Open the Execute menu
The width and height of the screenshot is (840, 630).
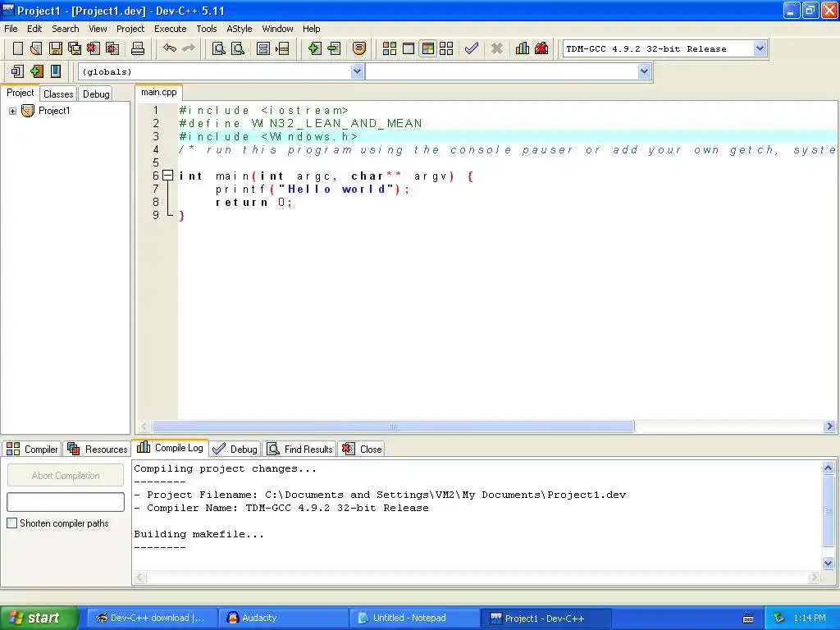171,29
